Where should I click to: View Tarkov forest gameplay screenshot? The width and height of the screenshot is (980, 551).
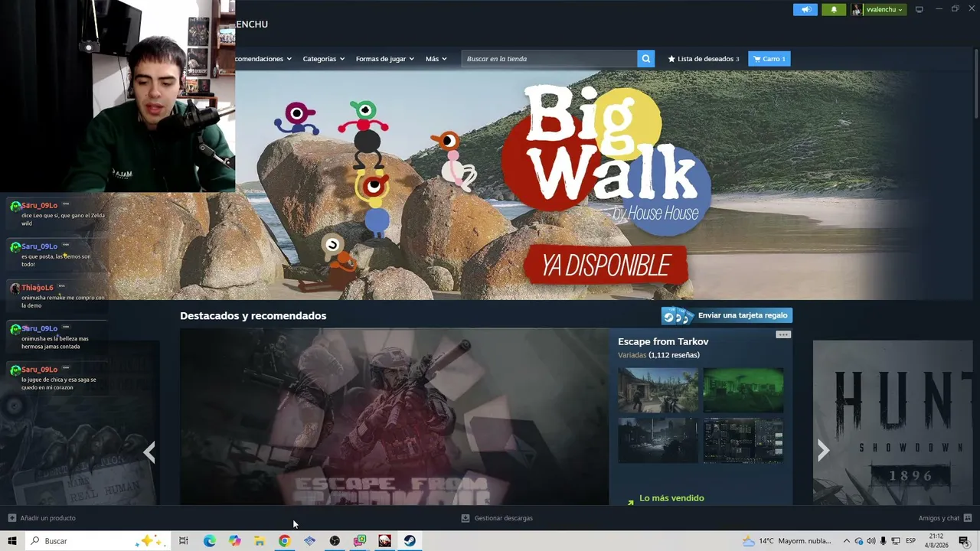658,390
